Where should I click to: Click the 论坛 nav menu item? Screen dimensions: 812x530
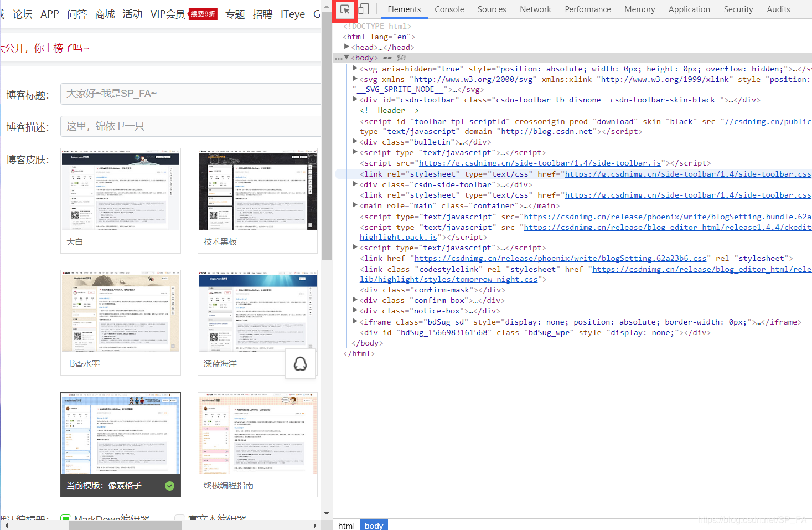click(x=23, y=14)
